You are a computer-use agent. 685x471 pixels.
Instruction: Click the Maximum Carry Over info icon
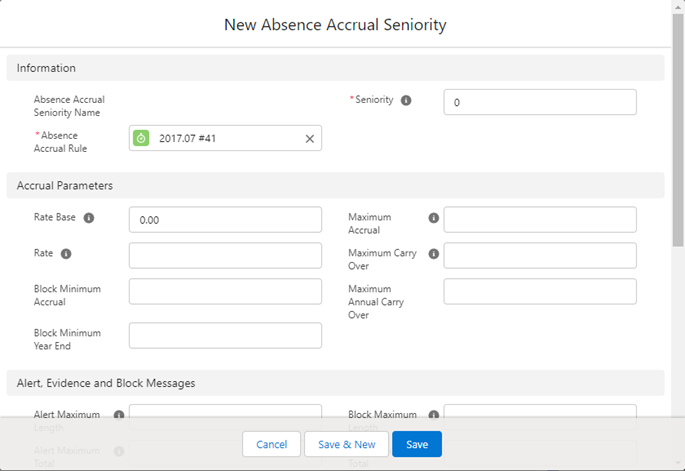(x=433, y=253)
